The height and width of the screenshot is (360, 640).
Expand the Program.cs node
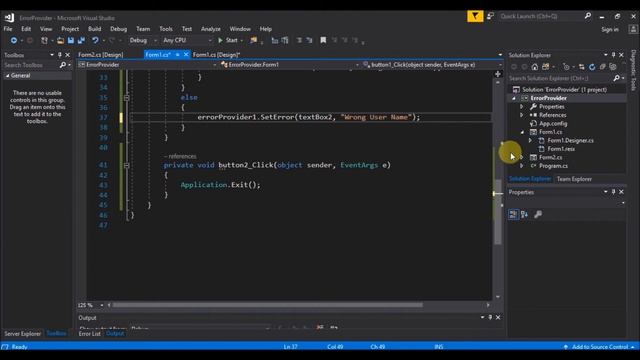[522, 166]
